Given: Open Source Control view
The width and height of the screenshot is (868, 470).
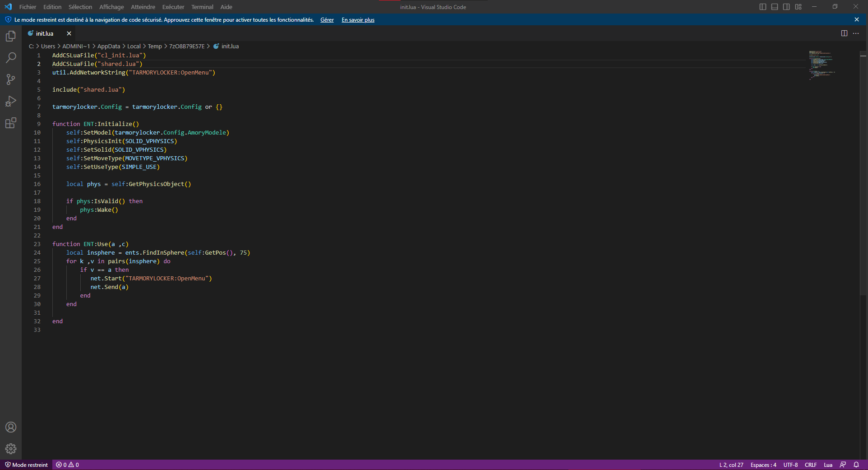Looking at the screenshot, I should point(11,79).
